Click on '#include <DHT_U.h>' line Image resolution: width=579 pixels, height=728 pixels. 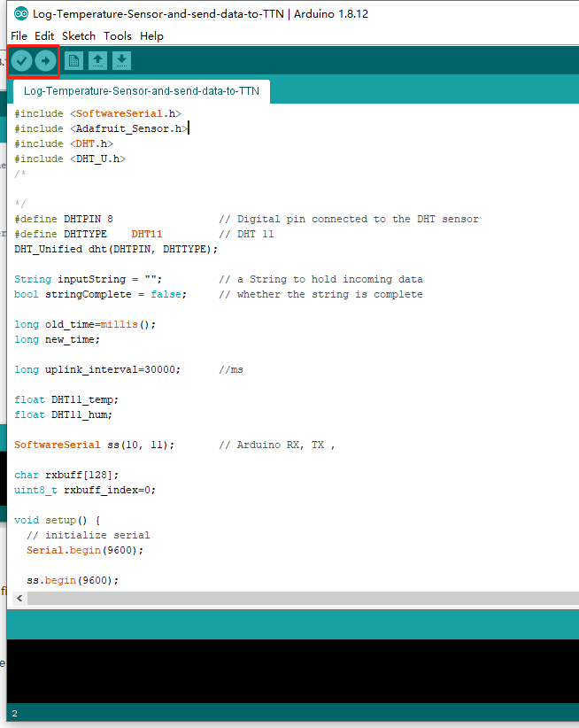click(70, 159)
